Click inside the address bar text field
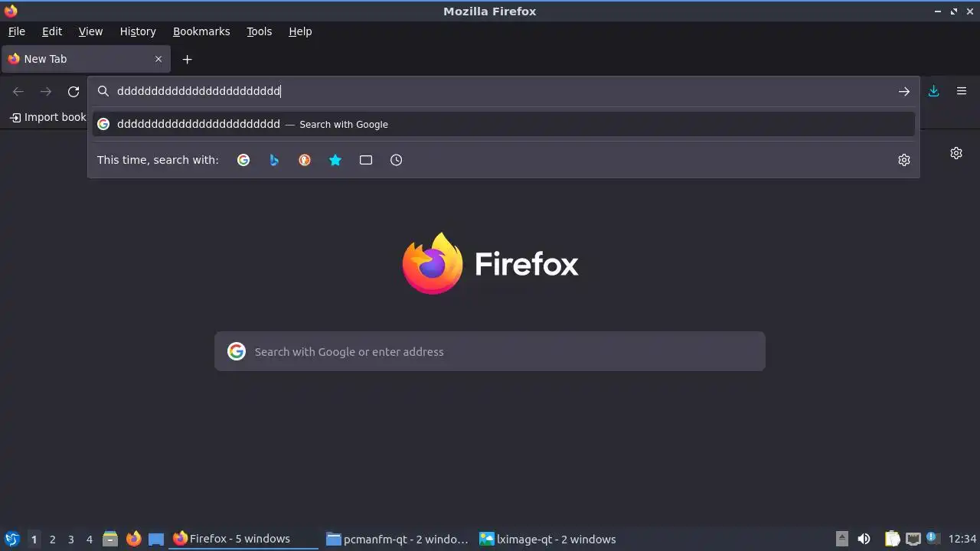This screenshot has width=980, height=551. pos(504,91)
